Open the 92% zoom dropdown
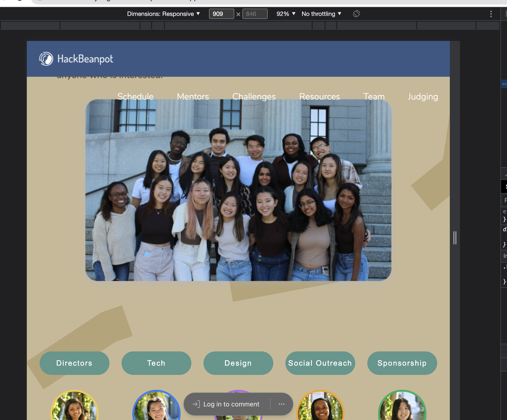The image size is (507, 420). [286, 14]
